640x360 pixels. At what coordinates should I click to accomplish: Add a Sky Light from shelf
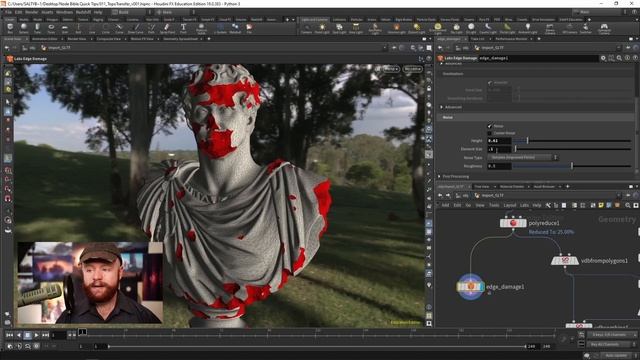tap(456, 29)
